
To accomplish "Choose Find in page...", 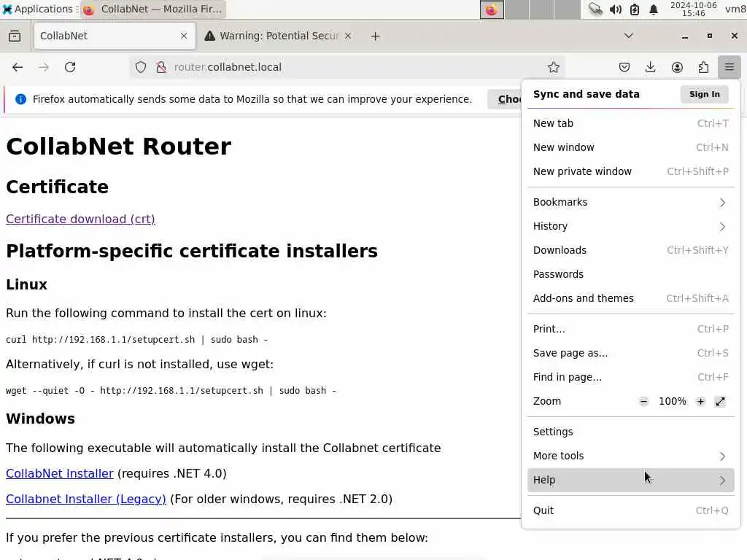I will pos(630,377).
